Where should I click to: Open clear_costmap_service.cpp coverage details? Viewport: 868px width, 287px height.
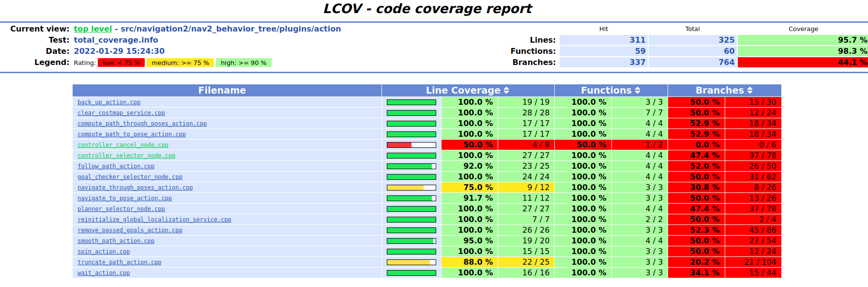(121, 113)
